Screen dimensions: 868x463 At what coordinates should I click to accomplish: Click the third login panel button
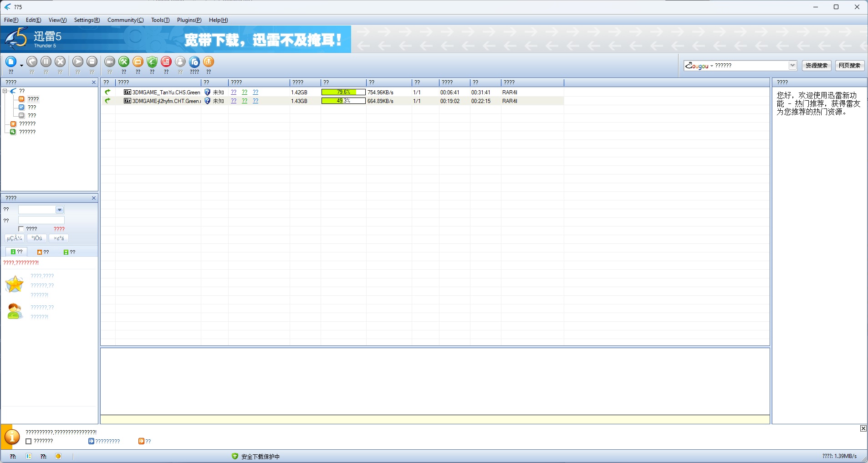(59, 238)
